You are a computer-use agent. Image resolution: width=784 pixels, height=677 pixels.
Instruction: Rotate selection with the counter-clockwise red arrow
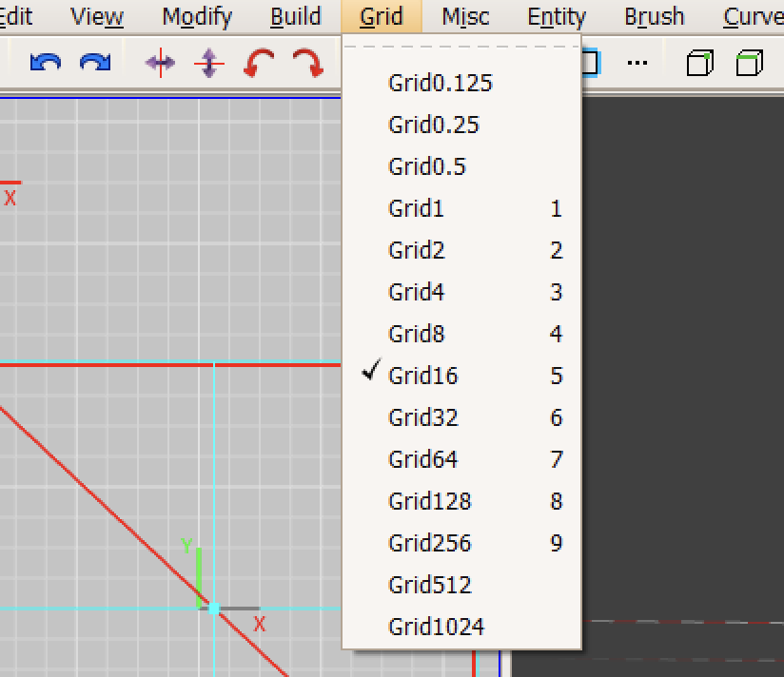pos(259,63)
